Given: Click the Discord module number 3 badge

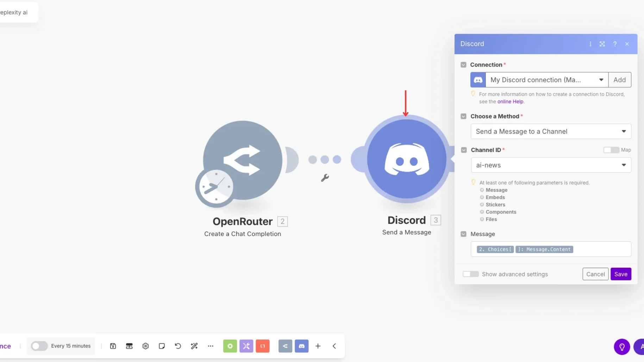Looking at the screenshot, I should [x=436, y=220].
